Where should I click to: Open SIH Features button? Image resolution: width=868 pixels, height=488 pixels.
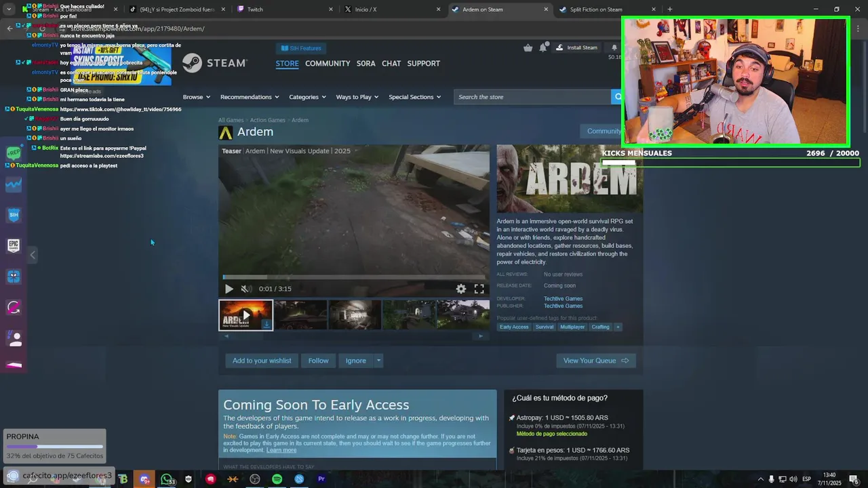click(301, 48)
